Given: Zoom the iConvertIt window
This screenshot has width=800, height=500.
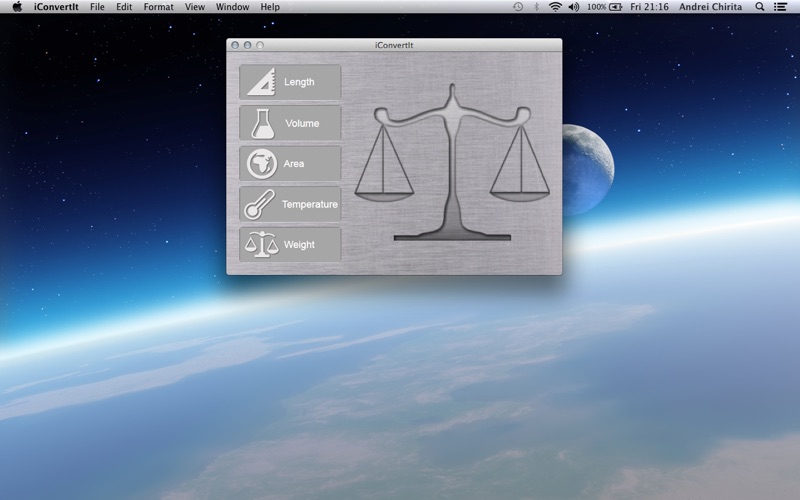Looking at the screenshot, I should click(x=260, y=45).
